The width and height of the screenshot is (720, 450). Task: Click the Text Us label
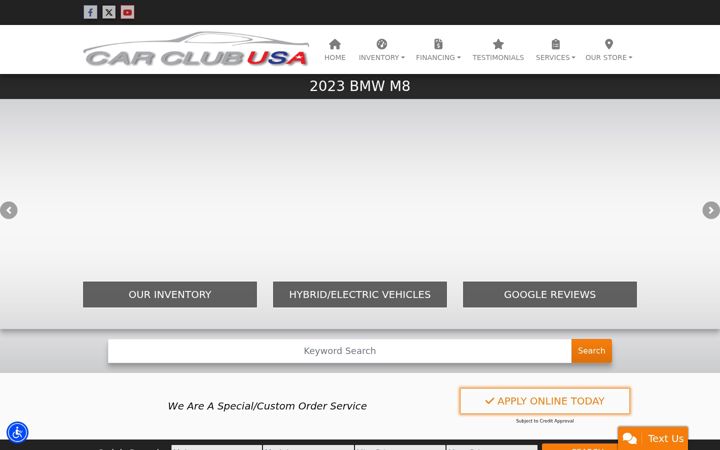(665, 439)
